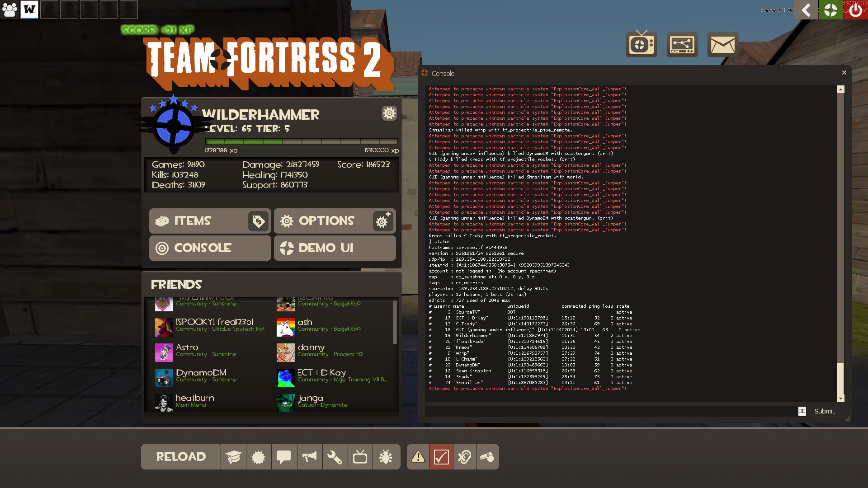Click the console scrollbar up arrow

[840, 89]
